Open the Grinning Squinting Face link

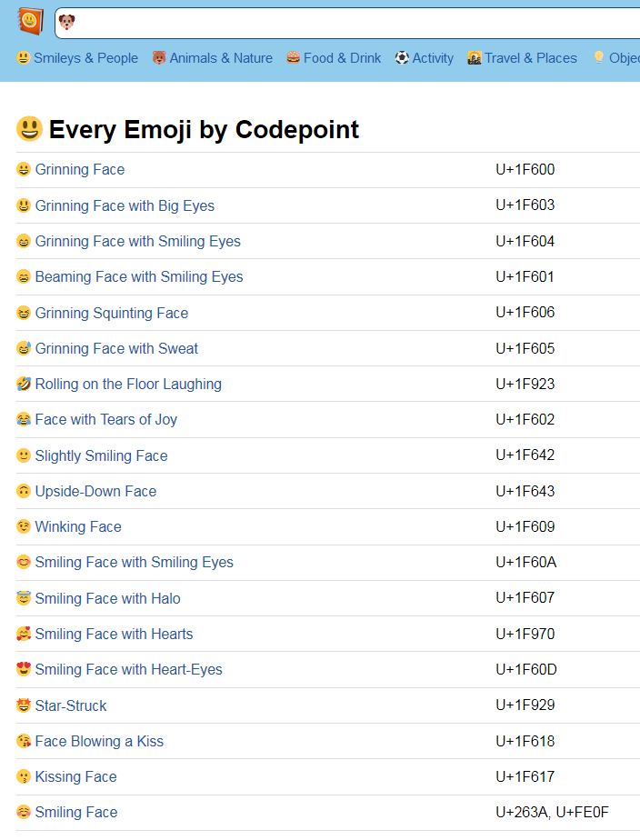pos(111,314)
